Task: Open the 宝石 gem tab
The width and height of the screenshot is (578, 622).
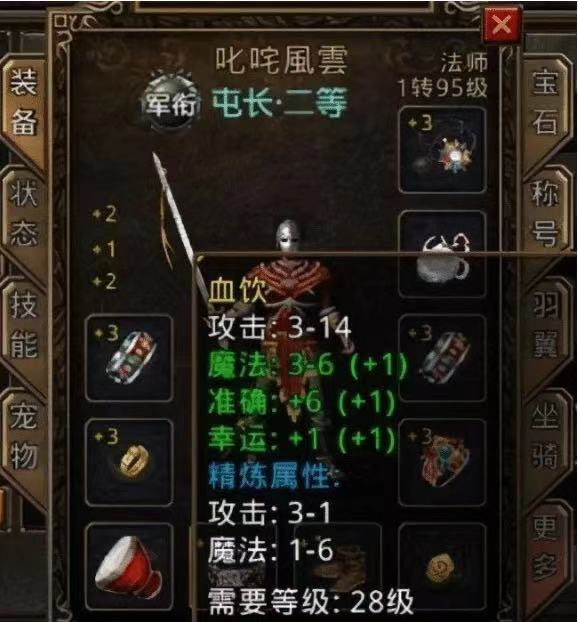Action: (x=545, y=102)
